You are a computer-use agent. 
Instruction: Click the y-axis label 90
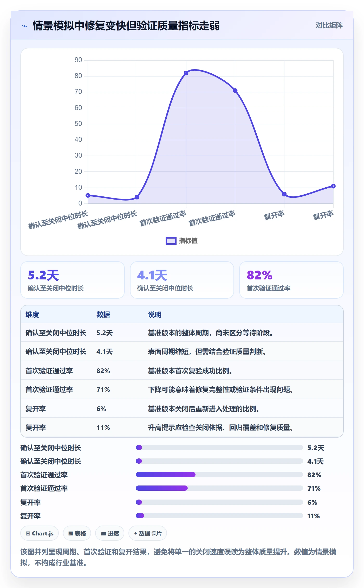click(78, 60)
